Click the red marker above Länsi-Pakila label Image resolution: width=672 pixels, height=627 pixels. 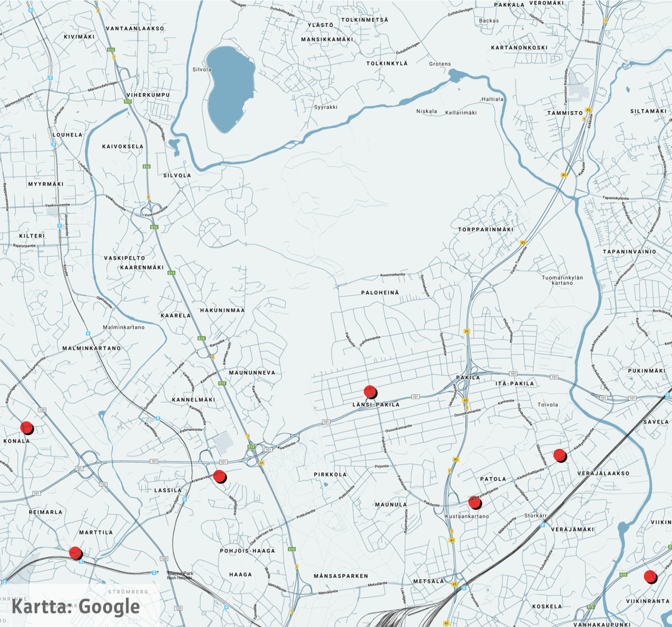370,391
